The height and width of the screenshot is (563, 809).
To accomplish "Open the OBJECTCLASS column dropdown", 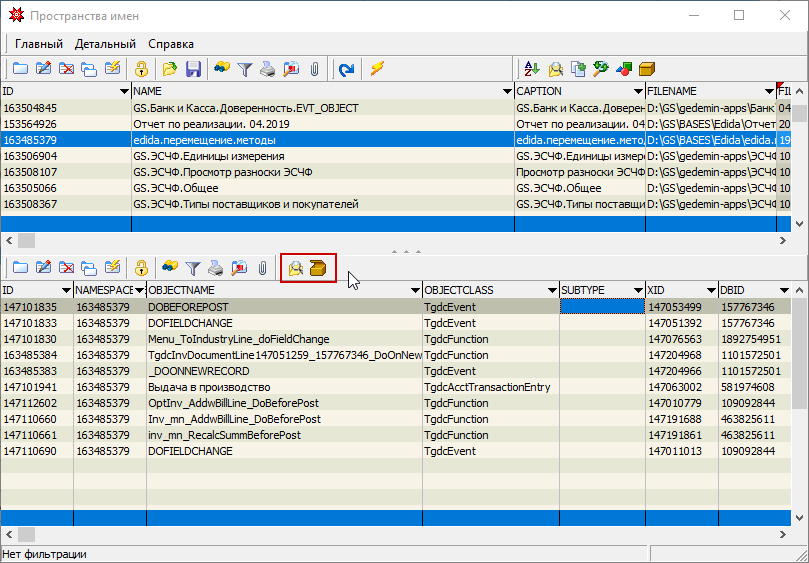I will [550, 290].
